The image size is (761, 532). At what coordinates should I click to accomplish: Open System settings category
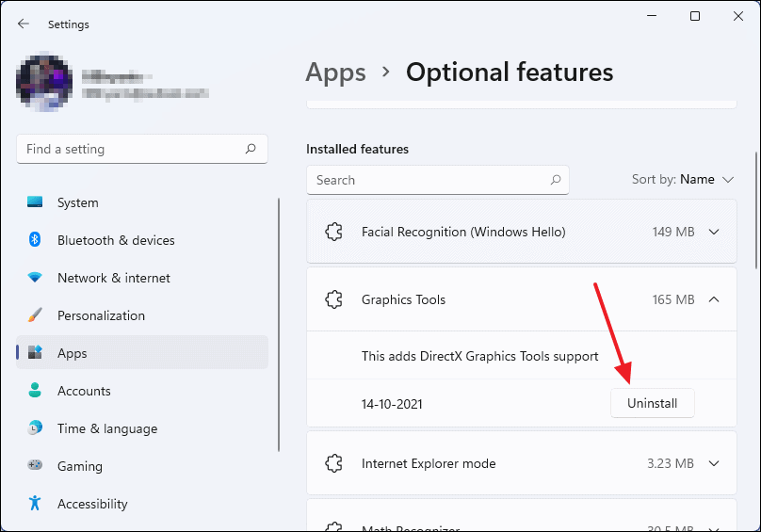[141, 202]
